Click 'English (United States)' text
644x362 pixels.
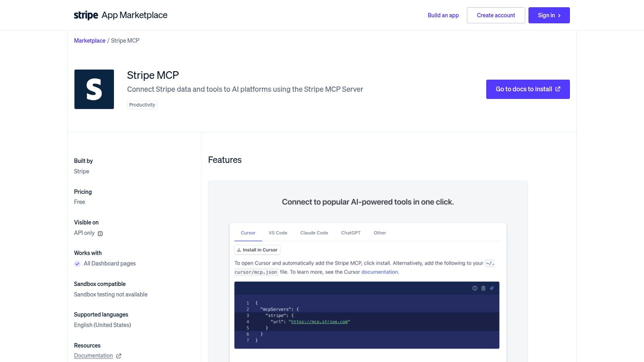(103, 325)
